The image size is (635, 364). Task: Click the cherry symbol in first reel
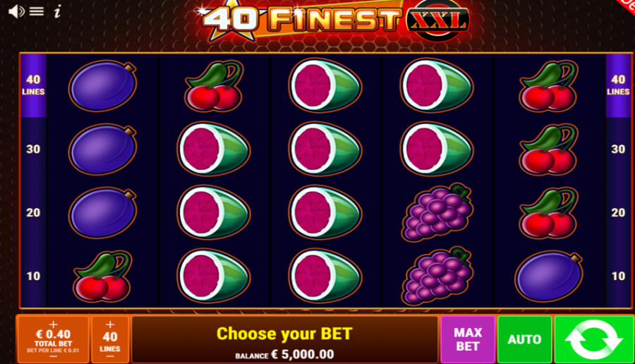click(102, 276)
